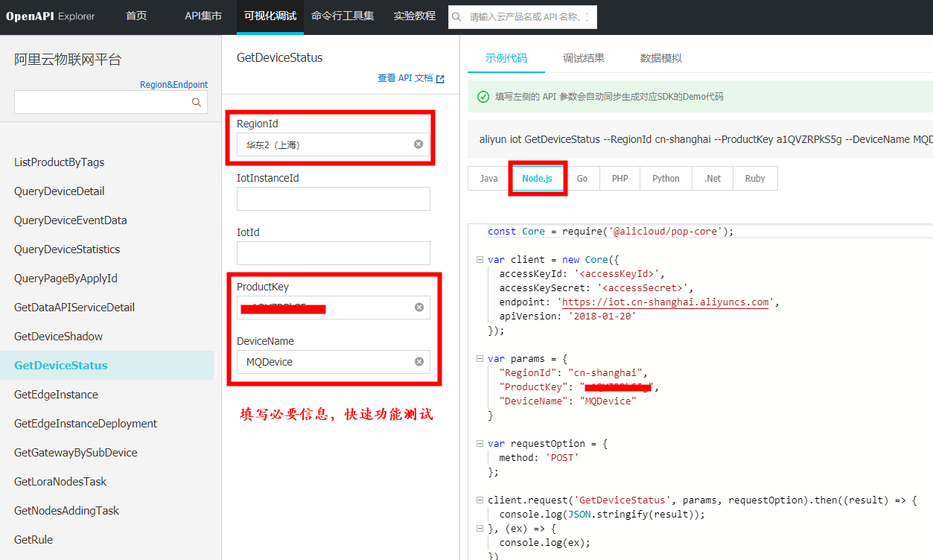
Task: Focus the top search box for cloud products
Action: point(523,16)
